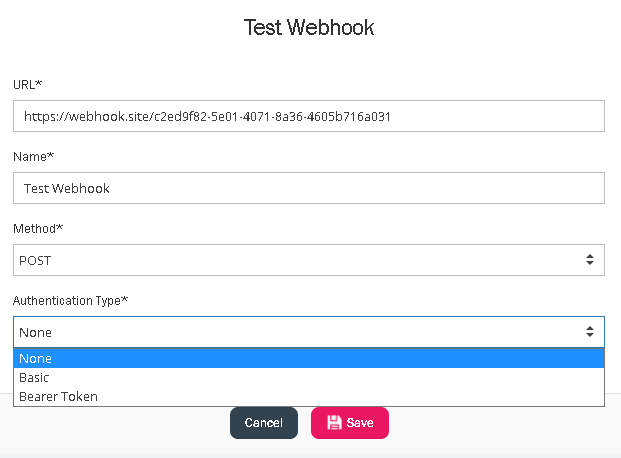
Task: Click the gray footer bar left of Cancel
Action: [110, 430]
